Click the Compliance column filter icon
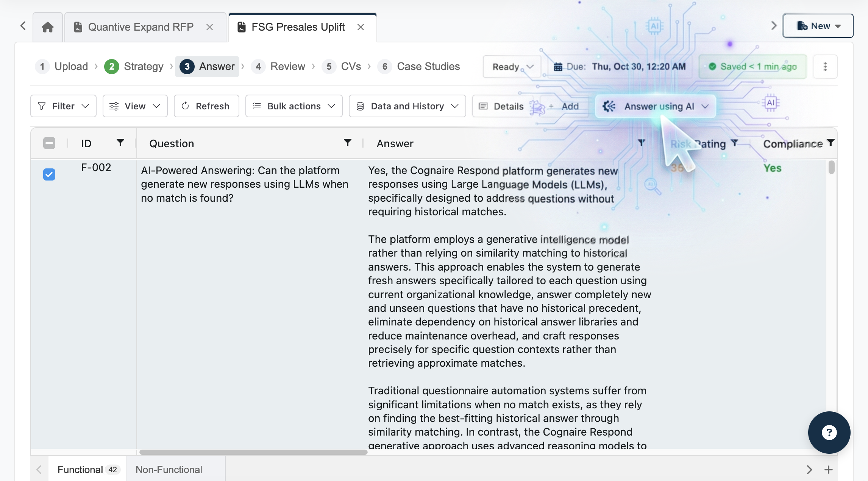This screenshot has height=481, width=868. (x=831, y=143)
